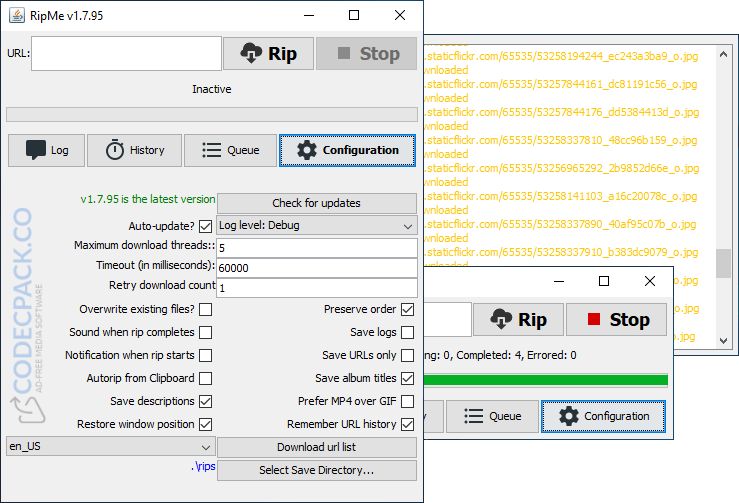
Task: Enable Prefer MP4 over GIF
Action: click(408, 402)
